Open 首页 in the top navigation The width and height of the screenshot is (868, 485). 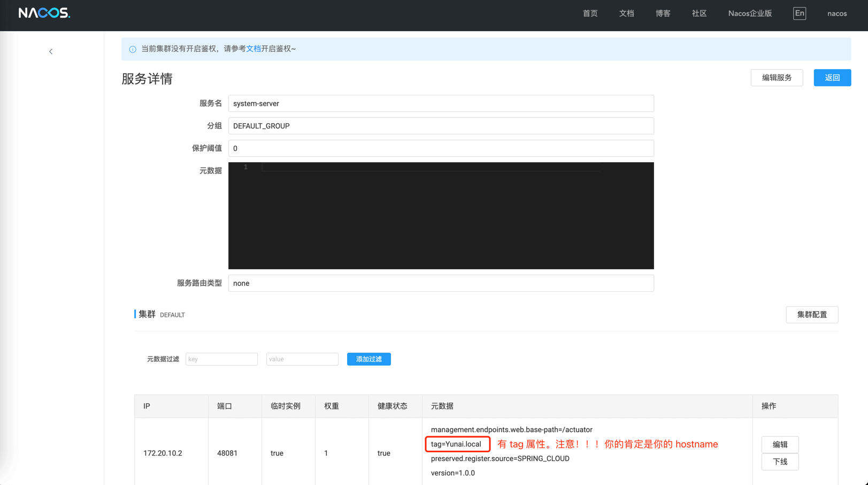click(590, 13)
